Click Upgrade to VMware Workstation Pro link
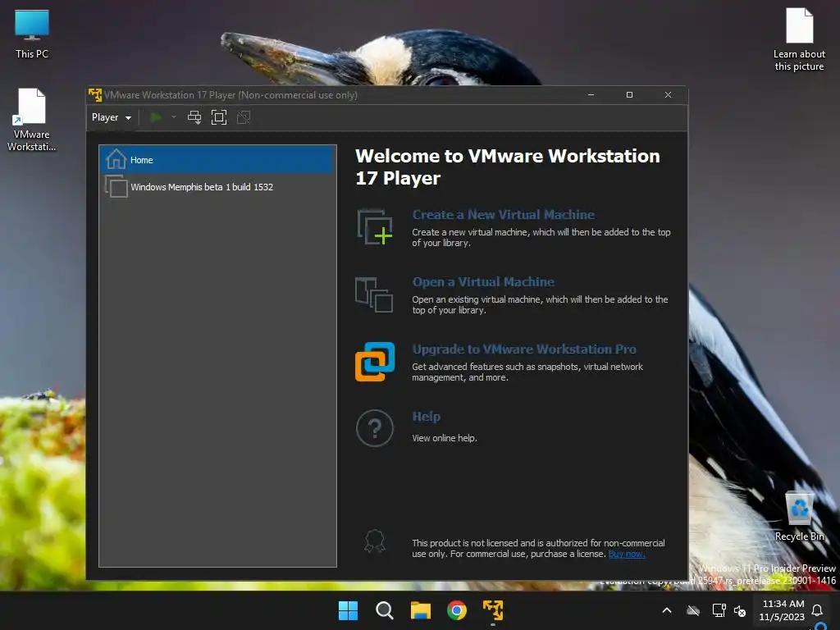Viewport: 840px width, 630px height. 524,349
